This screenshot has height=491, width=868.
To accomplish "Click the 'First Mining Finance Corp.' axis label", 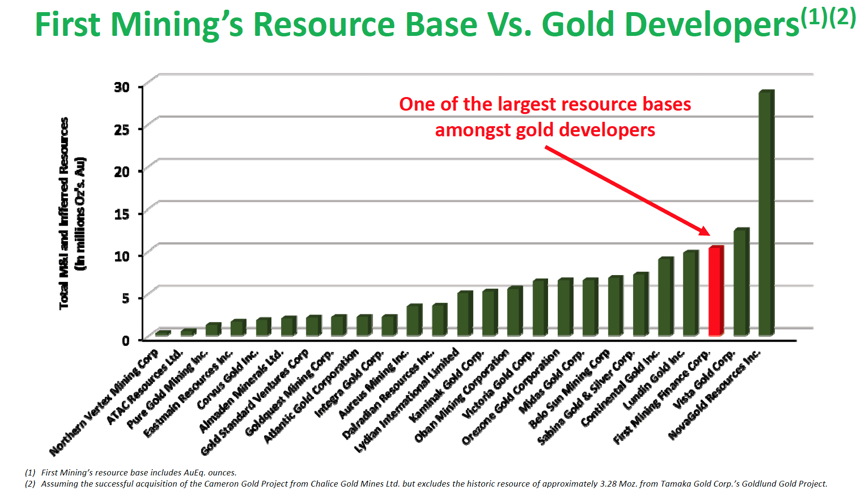I will pyautogui.click(x=662, y=396).
